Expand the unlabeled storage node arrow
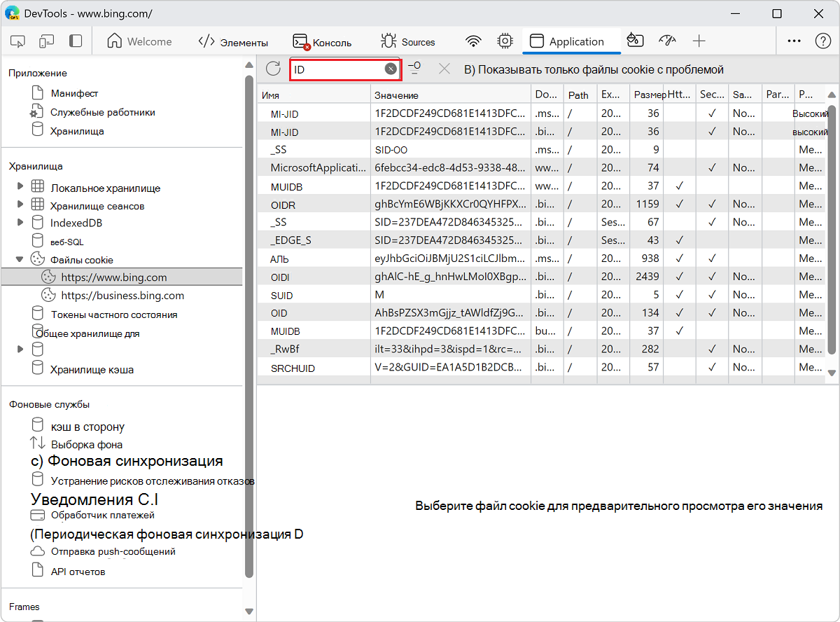 [20, 348]
